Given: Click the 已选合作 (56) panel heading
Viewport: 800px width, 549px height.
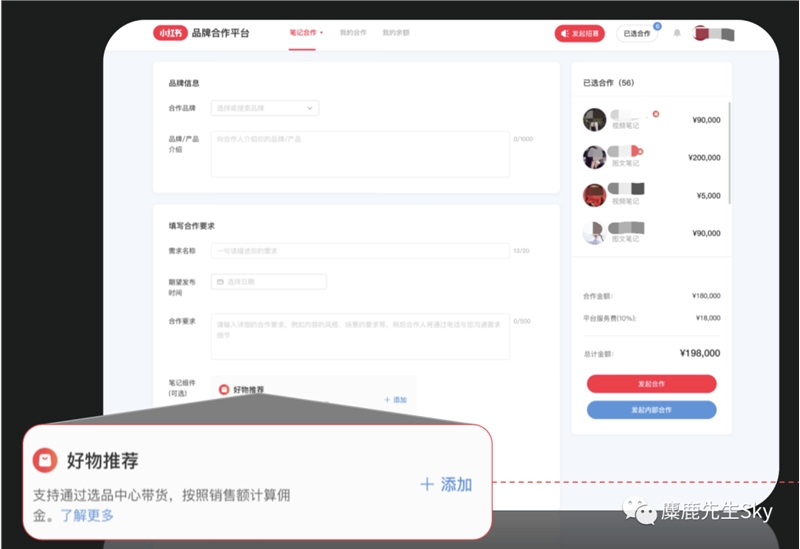Looking at the screenshot, I should point(609,83).
